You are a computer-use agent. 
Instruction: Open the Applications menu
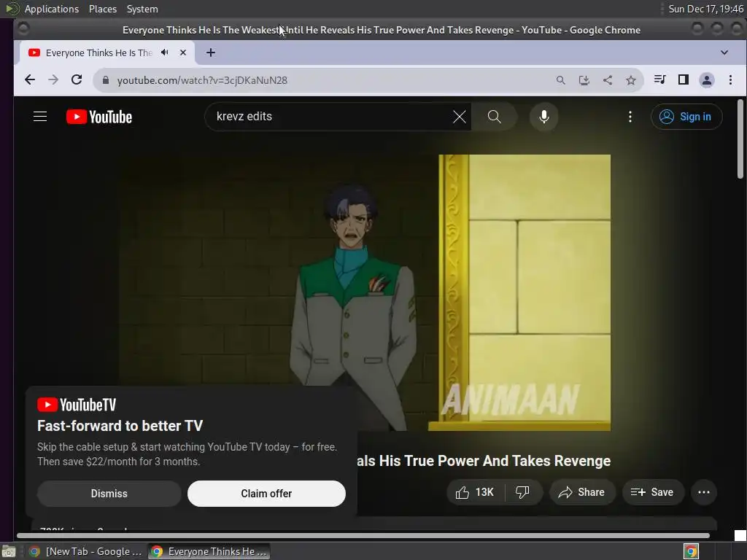coord(52,9)
